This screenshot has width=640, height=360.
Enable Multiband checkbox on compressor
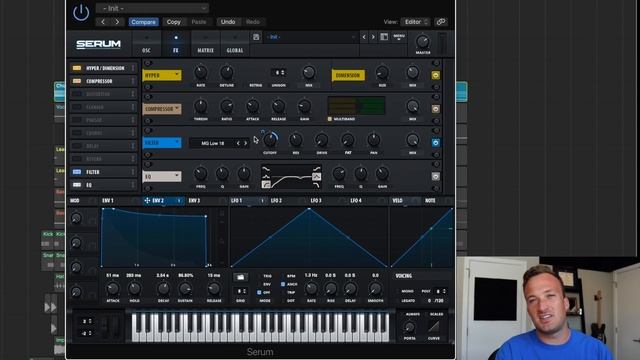tap(330, 119)
